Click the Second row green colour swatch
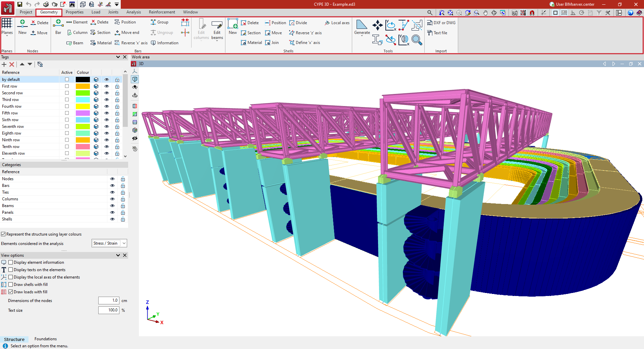 (x=83, y=93)
